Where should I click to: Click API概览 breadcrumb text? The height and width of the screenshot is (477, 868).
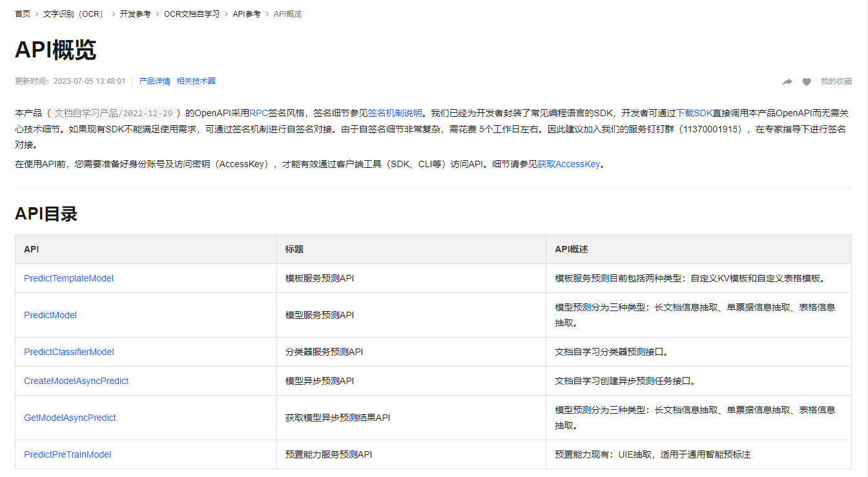[x=287, y=14]
